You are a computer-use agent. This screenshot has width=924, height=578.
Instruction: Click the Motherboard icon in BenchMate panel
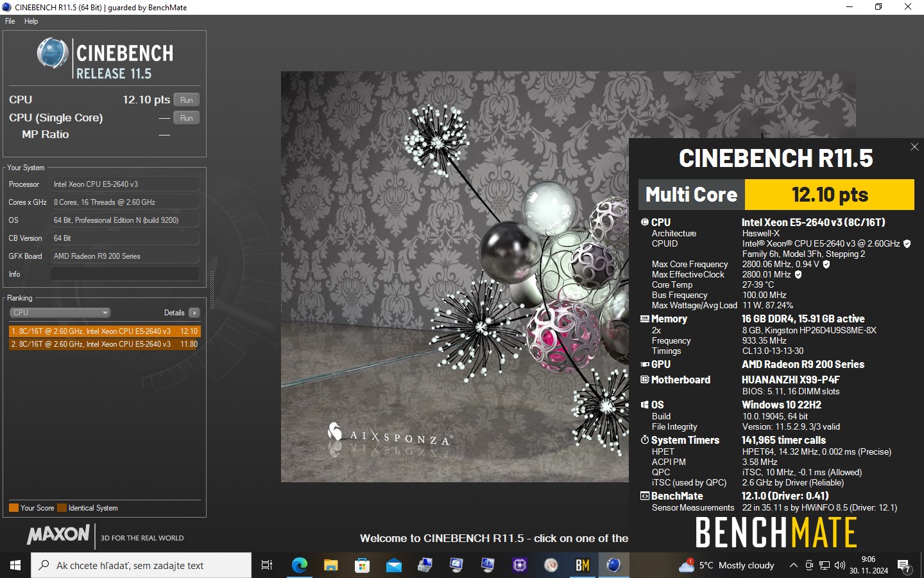(x=645, y=380)
